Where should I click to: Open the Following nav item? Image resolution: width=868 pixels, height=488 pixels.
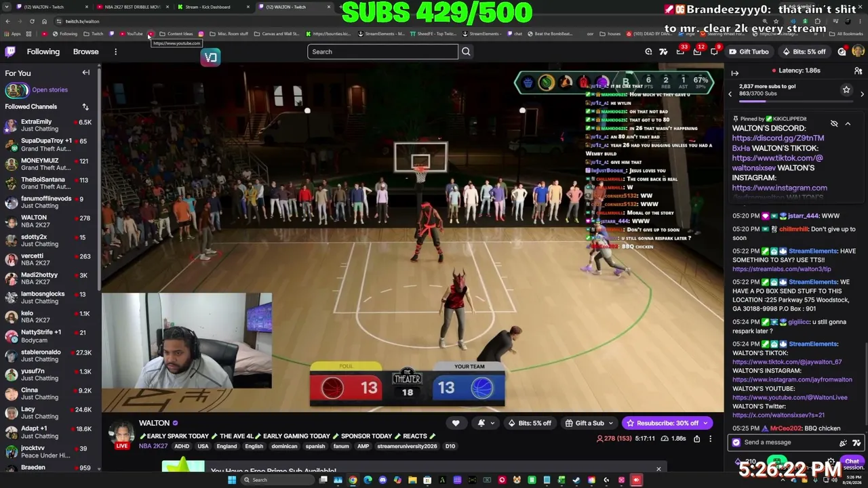43,52
